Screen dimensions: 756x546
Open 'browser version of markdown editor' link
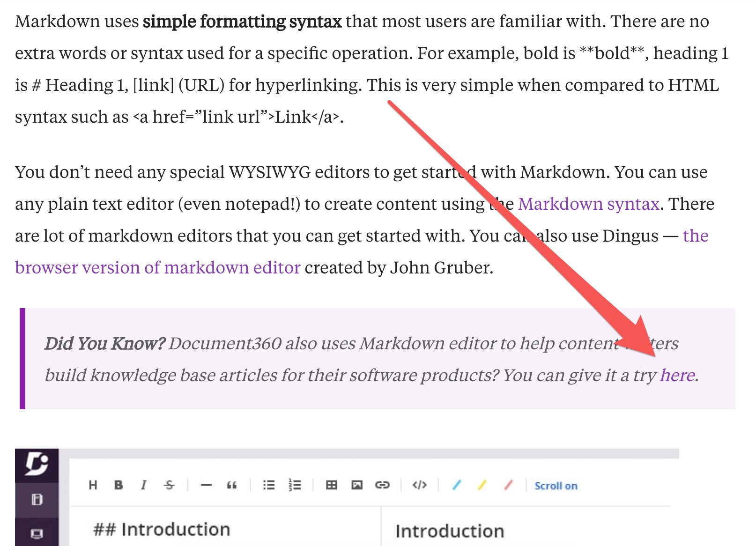(157, 267)
